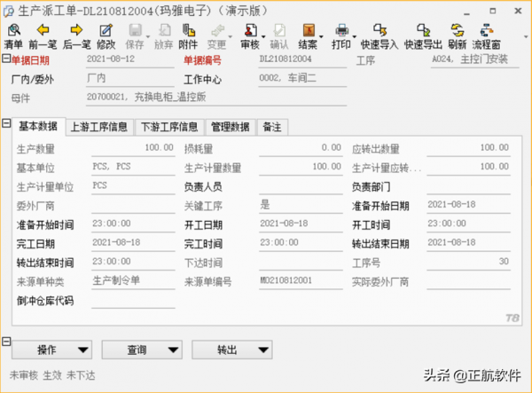Open dropdown arrow next to 结案
This screenshot has width=532, height=393.
tap(321, 36)
